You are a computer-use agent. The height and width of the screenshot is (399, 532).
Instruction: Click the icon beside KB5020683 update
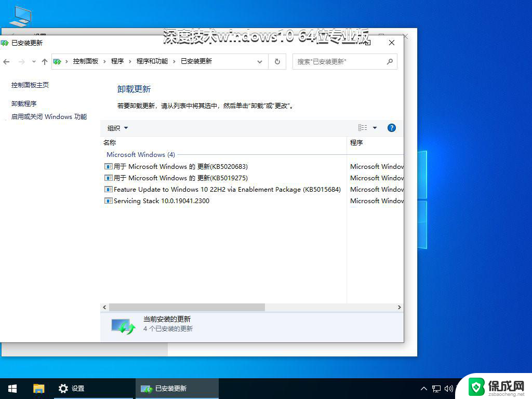tap(109, 167)
